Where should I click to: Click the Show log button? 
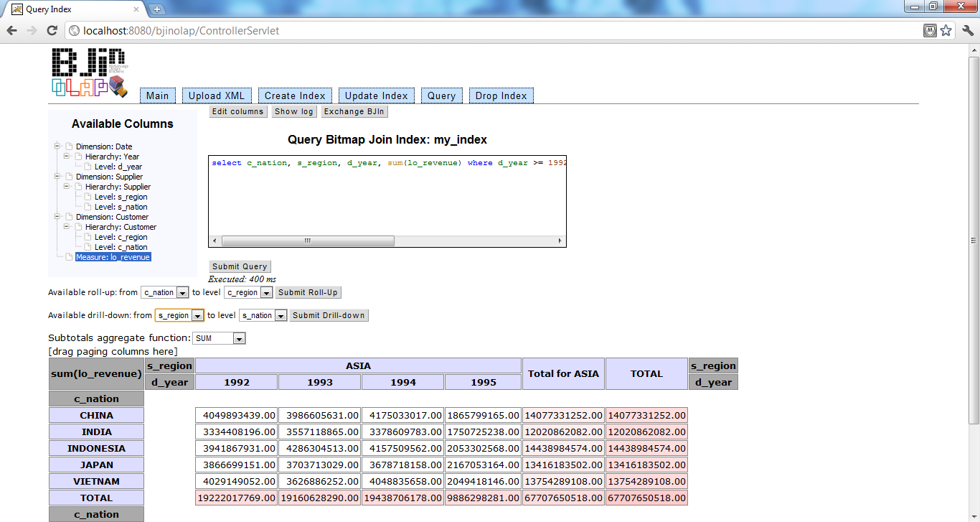pyautogui.click(x=294, y=111)
